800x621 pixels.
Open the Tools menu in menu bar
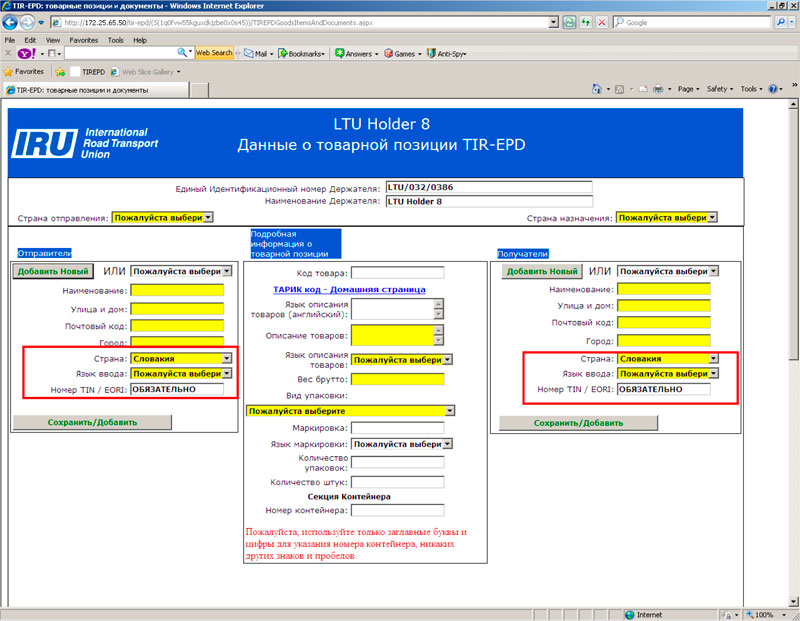point(116,40)
